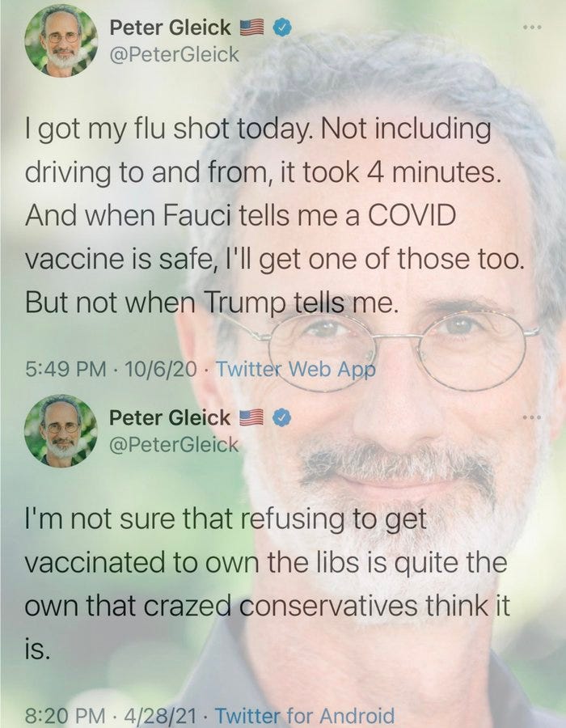566x728 pixels.
Task: Open the @PeterGleick handle above the vaccinated tweet
Action: (174, 445)
